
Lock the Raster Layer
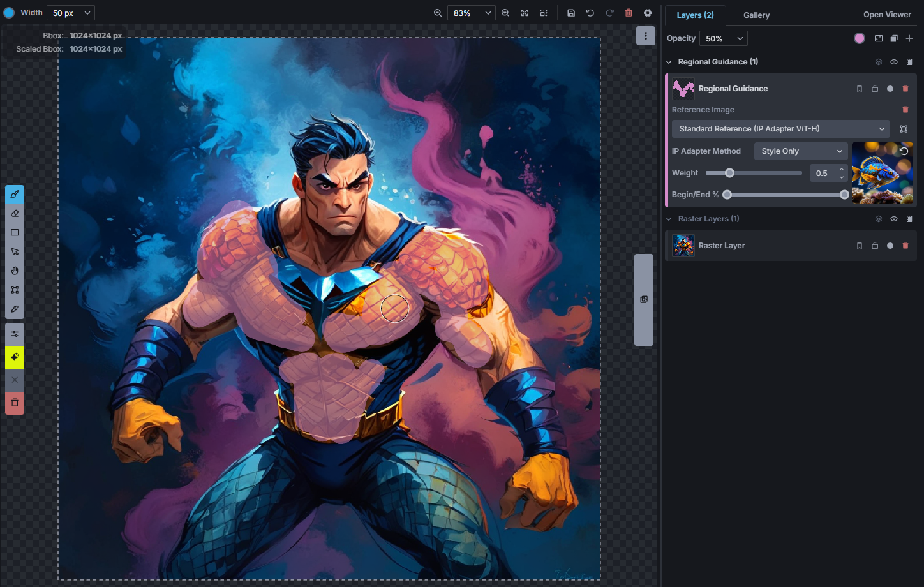click(x=875, y=246)
